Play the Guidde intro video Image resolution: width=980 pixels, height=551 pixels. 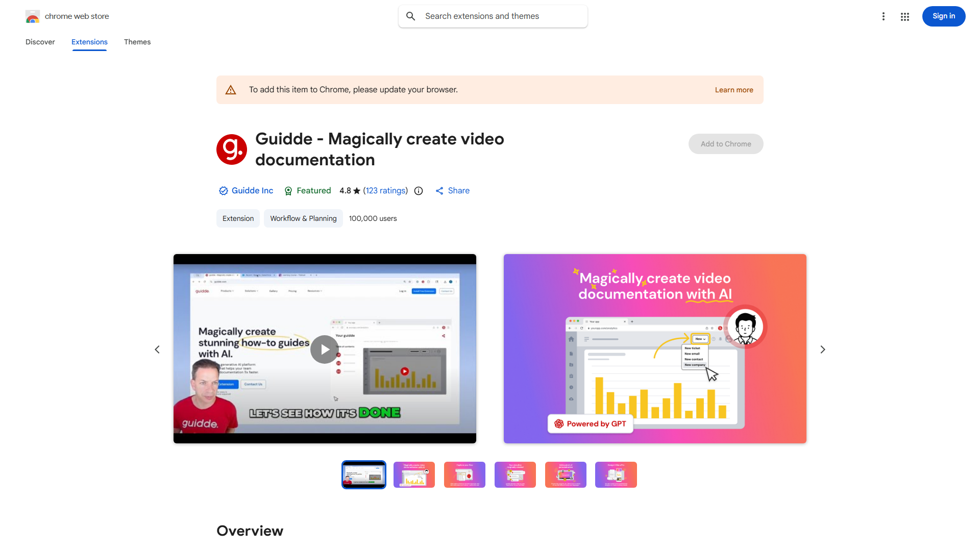[x=324, y=349]
